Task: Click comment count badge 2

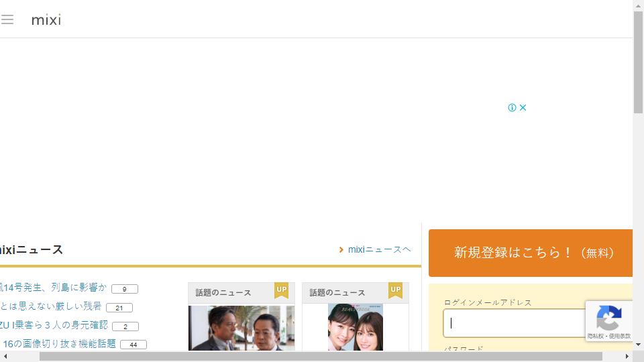Action: coord(125,326)
